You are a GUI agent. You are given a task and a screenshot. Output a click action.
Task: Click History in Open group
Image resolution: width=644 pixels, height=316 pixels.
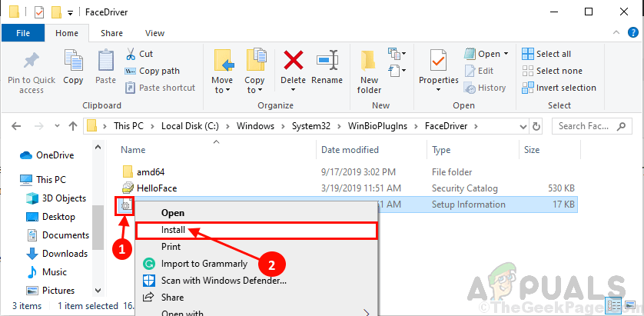click(x=485, y=88)
